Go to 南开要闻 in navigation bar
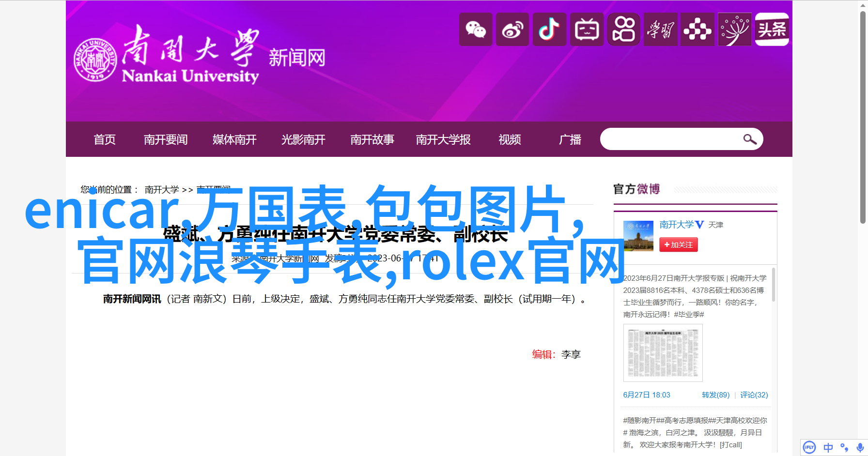Screen dimensions: 868x456 coord(166,140)
